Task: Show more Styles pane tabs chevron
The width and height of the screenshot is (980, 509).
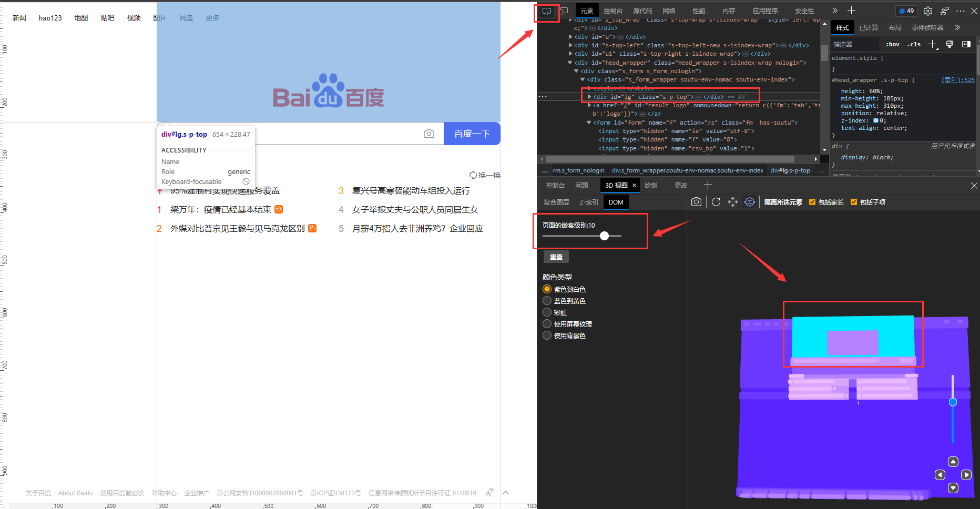Action: 957,27
